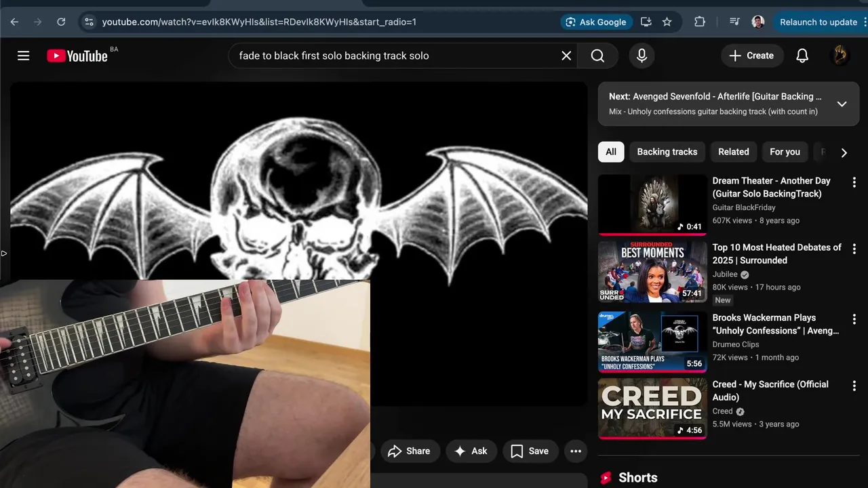Image resolution: width=868 pixels, height=488 pixels.
Task: Click Relaunch to update
Action: 818,22
